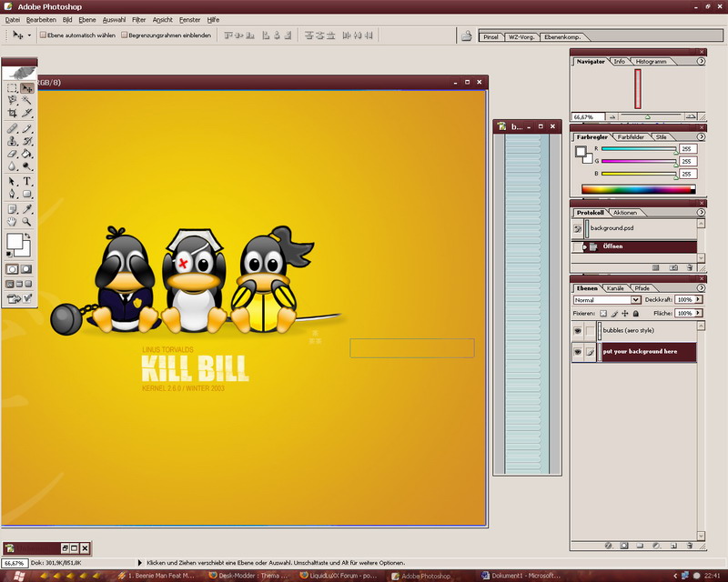Select the Move tool in toolbox
This screenshot has width=728, height=582.
click(27, 88)
